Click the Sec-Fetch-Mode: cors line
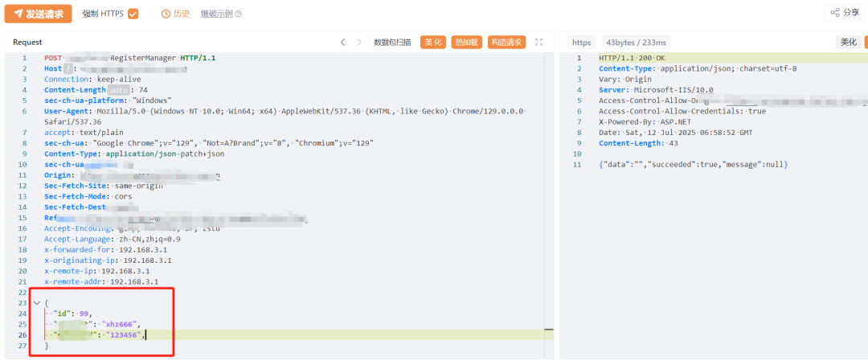The image size is (868, 361). click(88, 196)
